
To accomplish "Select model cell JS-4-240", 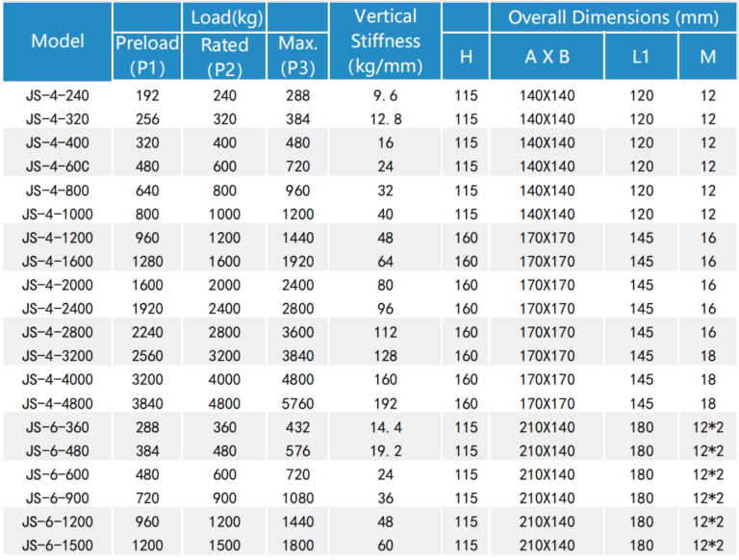I will [58, 95].
